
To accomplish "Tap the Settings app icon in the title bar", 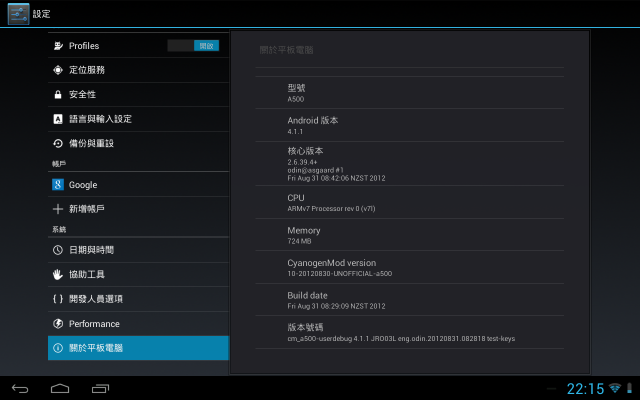I will click(x=18, y=14).
